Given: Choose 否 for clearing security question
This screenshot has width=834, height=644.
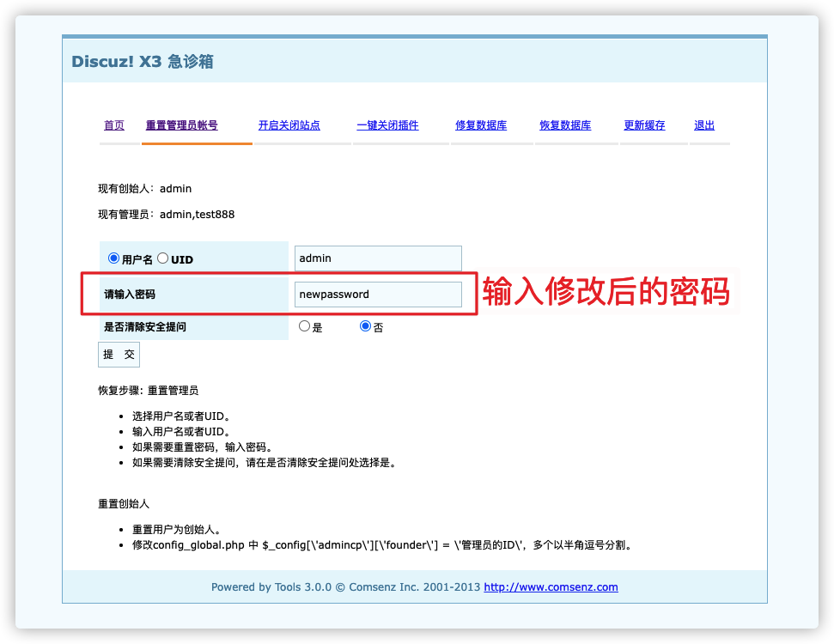Looking at the screenshot, I should coord(365,326).
